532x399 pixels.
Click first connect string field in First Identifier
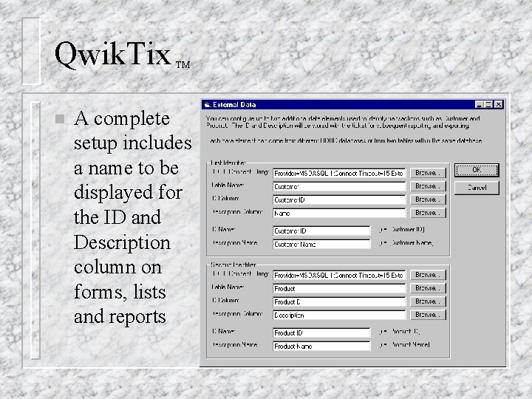click(x=339, y=174)
